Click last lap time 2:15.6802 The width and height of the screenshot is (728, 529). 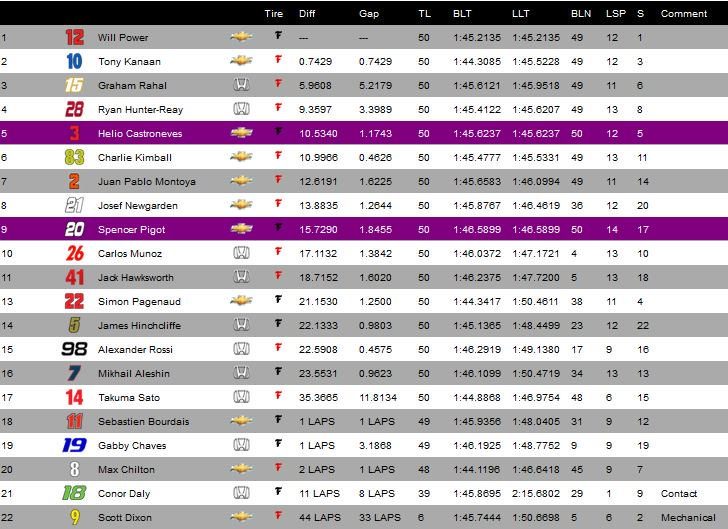(x=536, y=493)
